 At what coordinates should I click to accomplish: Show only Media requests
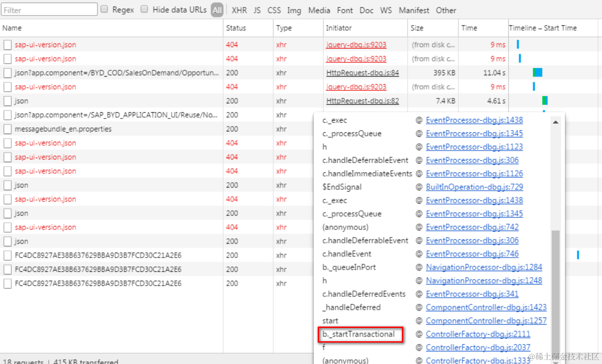pyautogui.click(x=319, y=10)
